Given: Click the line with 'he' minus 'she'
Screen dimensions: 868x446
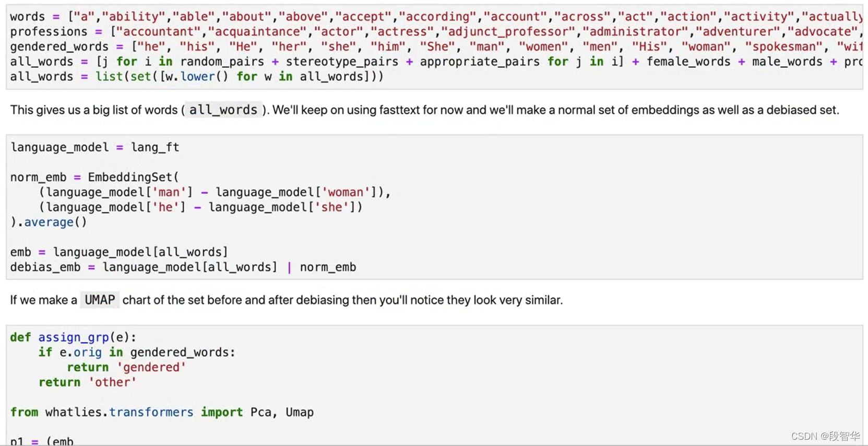Looking at the screenshot, I should (x=200, y=207).
